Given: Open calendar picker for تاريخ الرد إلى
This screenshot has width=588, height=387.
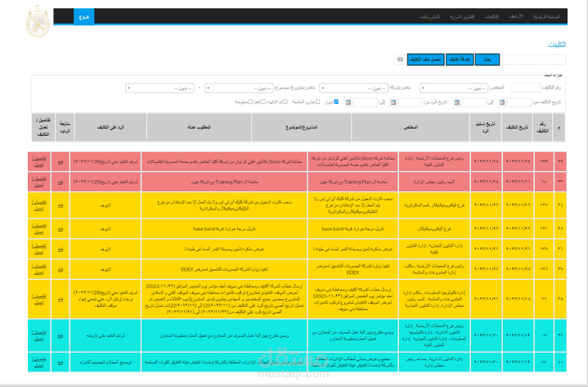Looking at the screenshot, I should pos(348,102).
